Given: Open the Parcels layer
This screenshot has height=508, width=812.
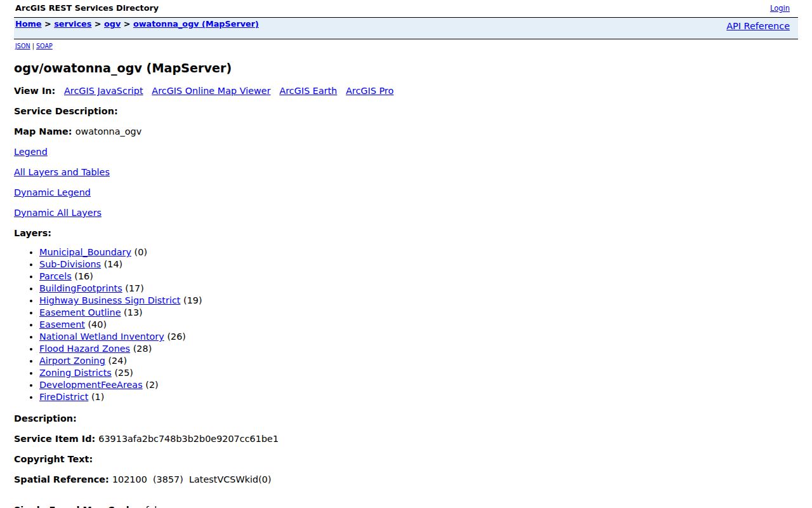Looking at the screenshot, I should coord(55,276).
